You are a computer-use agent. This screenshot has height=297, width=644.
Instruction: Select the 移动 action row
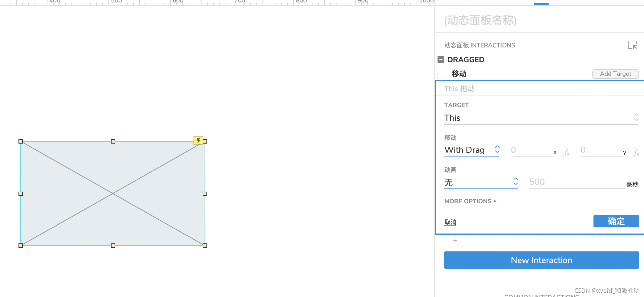click(459, 74)
